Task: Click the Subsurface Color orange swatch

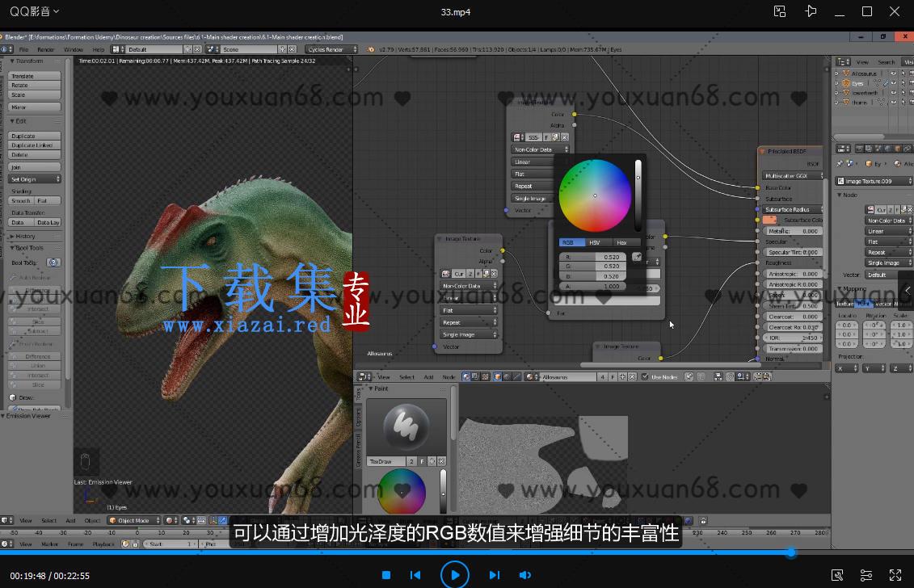Action: [769, 220]
